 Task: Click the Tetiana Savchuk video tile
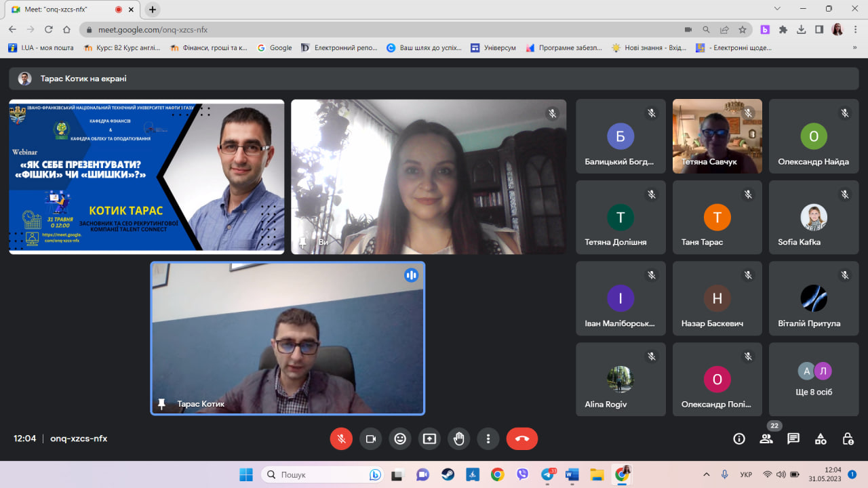(717, 136)
